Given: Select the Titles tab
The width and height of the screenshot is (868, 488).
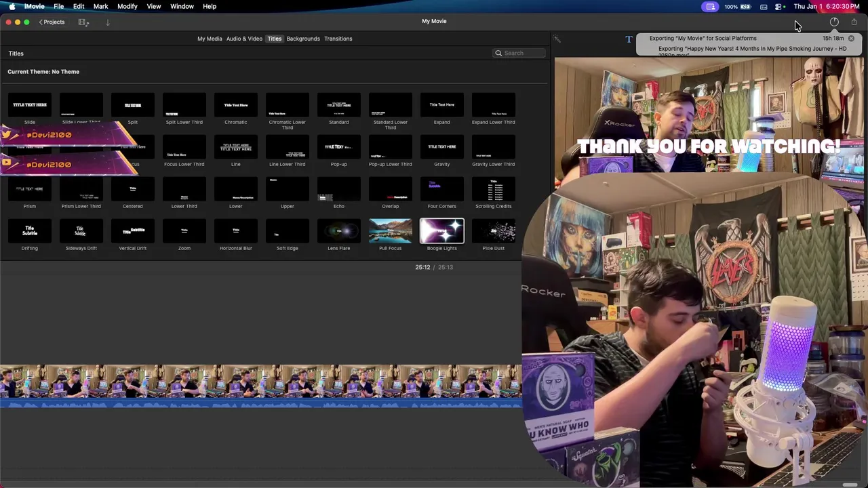Looking at the screenshot, I should (x=274, y=39).
